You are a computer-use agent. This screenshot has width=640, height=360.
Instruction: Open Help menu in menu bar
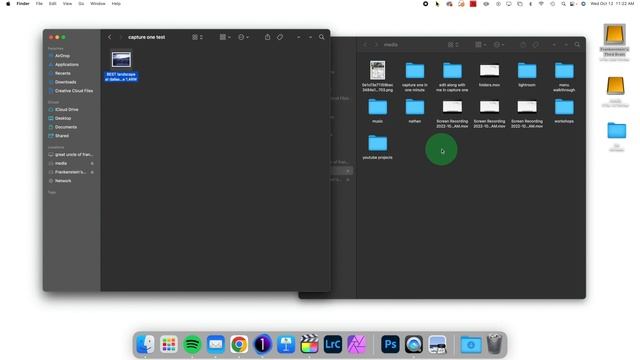[x=116, y=4]
